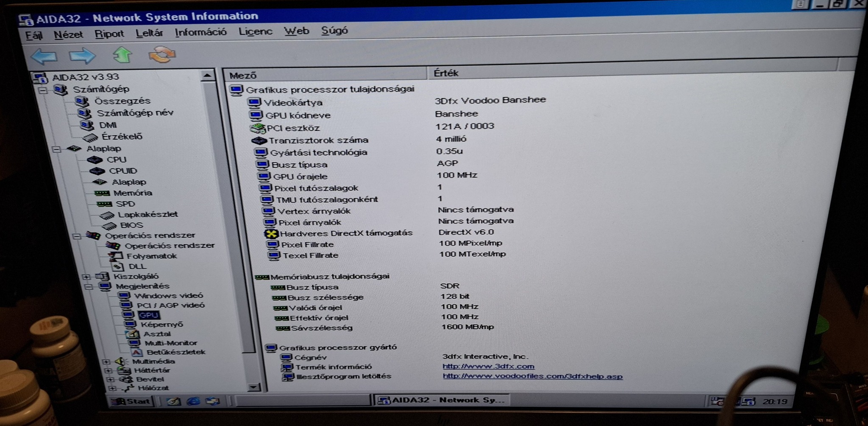Click the taskbar clock showing 20:19
The image size is (868, 426).
click(774, 401)
